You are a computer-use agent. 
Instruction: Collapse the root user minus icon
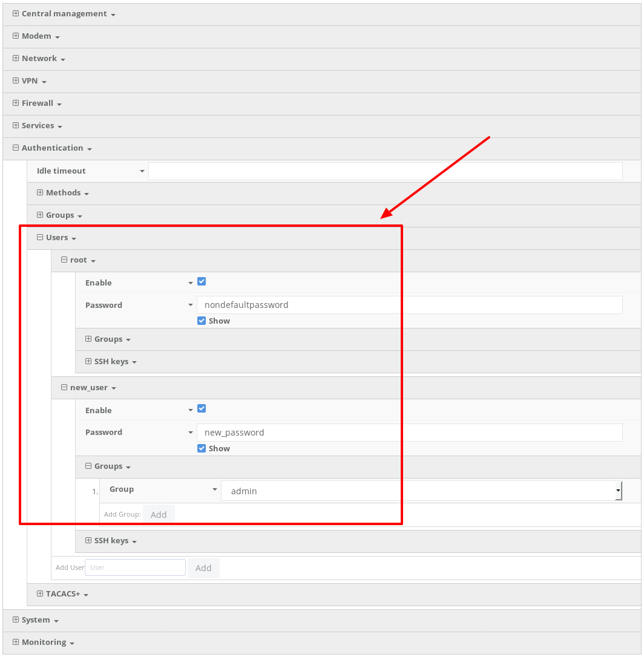pos(64,260)
